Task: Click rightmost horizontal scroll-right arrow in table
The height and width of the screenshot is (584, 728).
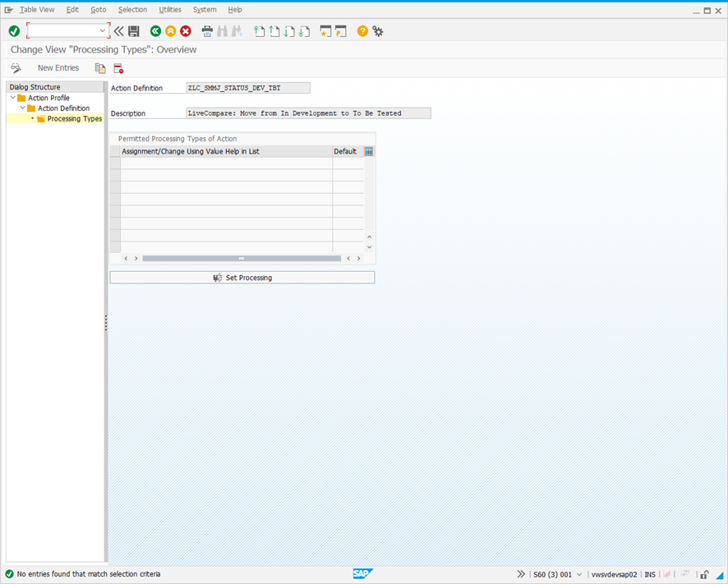Action: (358, 258)
